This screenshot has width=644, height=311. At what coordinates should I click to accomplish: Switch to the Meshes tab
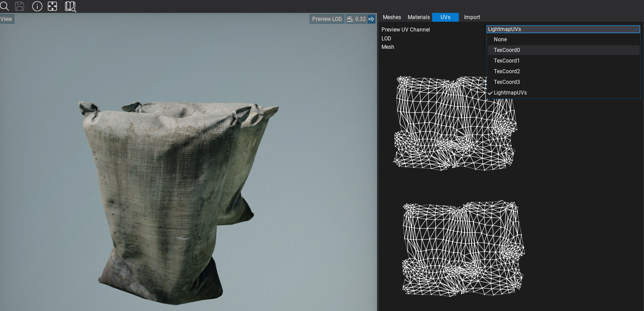[x=392, y=17]
